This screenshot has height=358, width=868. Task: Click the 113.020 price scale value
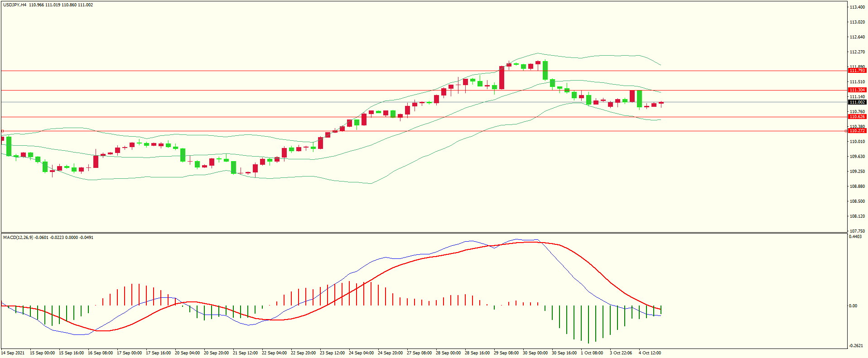pyautogui.click(x=857, y=22)
